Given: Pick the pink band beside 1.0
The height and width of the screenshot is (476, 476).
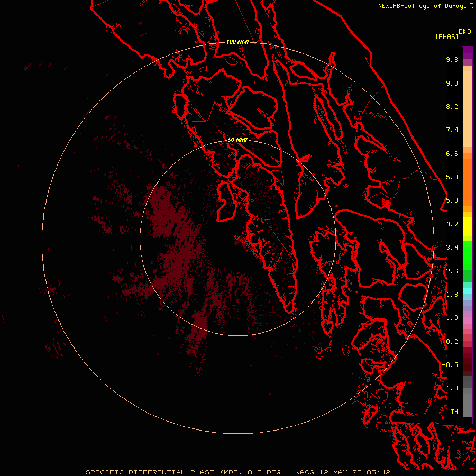Looking at the screenshot, I should point(467,321).
